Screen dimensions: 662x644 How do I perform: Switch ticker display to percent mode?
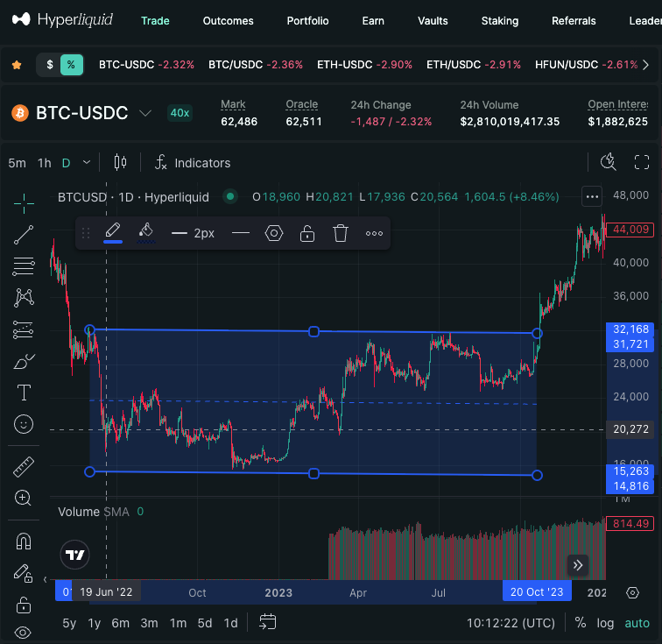coord(71,65)
